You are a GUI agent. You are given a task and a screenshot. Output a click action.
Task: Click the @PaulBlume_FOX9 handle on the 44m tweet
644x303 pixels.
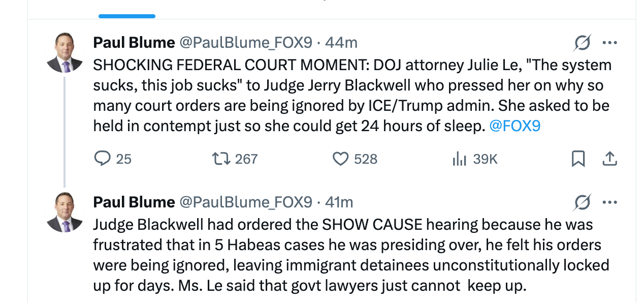point(246,43)
